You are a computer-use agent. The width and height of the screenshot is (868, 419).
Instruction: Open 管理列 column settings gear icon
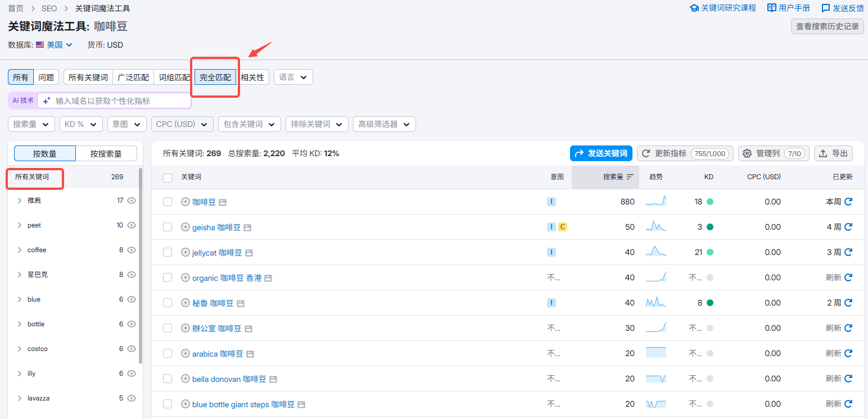tap(747, 153)
